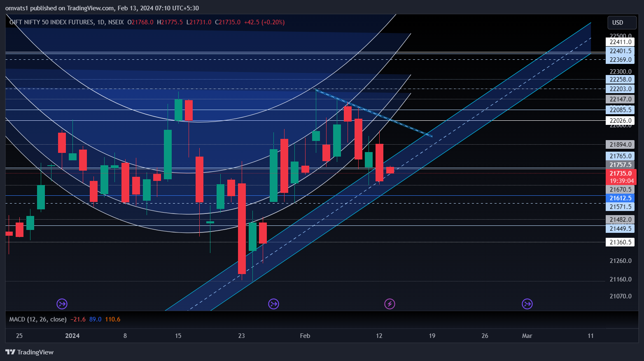The image size is (644, 361).
Task: Click the purple event icon near January 26
Action: pyautogui.click(x=273, y=304)
